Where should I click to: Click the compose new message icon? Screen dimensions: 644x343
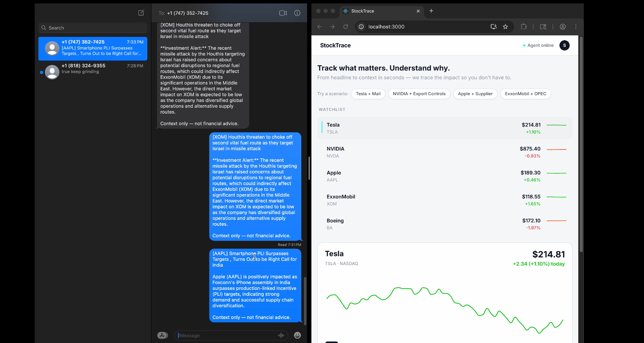click(141, 13)
